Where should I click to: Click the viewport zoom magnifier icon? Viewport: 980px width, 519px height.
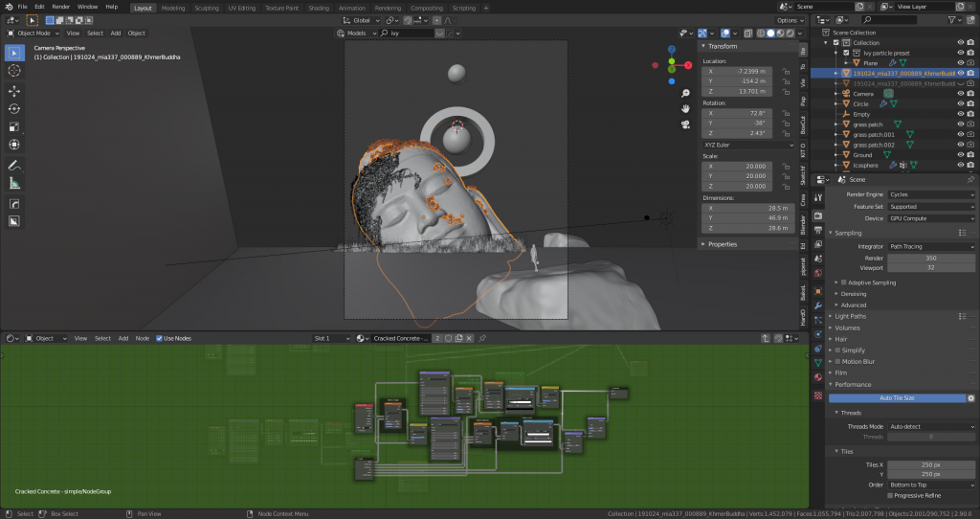coord(686,94)
